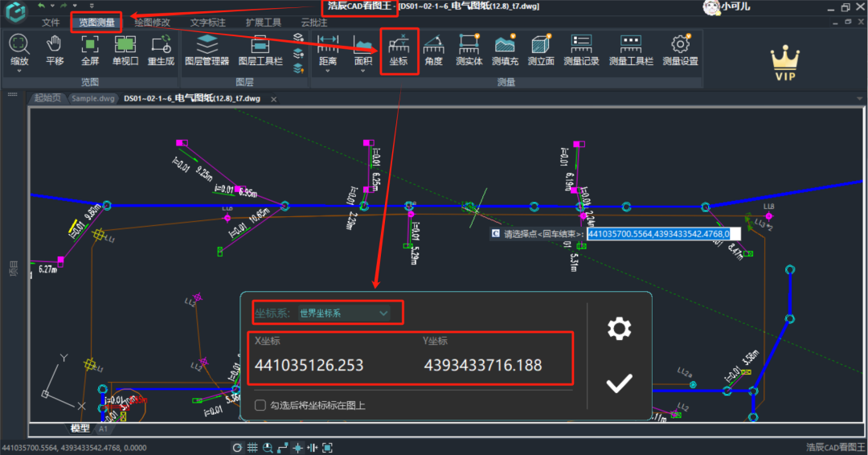Switch to the 云批注 ribbon tab
This screenshot has height=455, width=868.
314,23
